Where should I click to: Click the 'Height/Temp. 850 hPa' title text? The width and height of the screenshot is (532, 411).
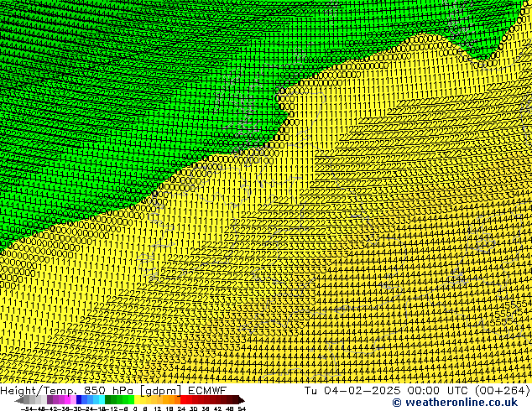click(x=68, y=391)
